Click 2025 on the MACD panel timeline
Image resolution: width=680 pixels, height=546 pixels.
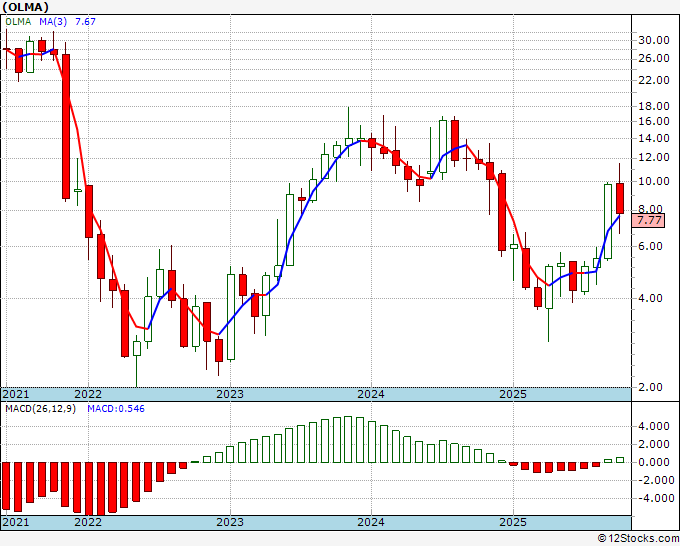tap(513, 522)
